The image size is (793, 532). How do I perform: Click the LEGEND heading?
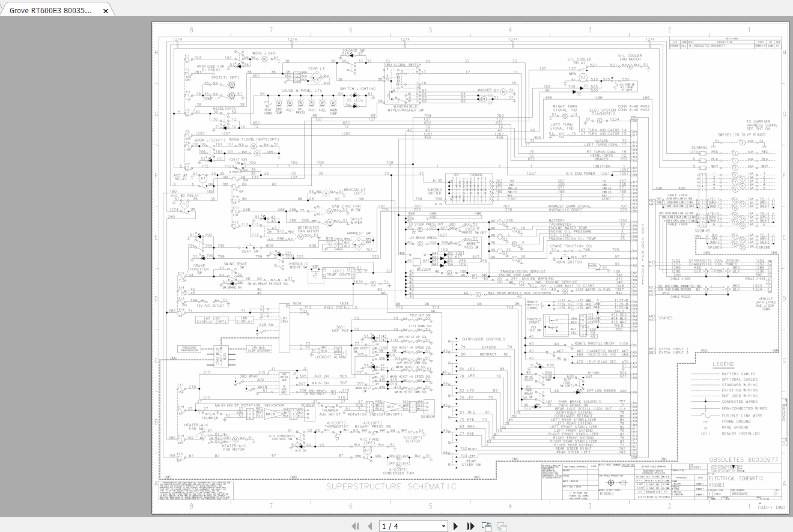click(723, 364)
